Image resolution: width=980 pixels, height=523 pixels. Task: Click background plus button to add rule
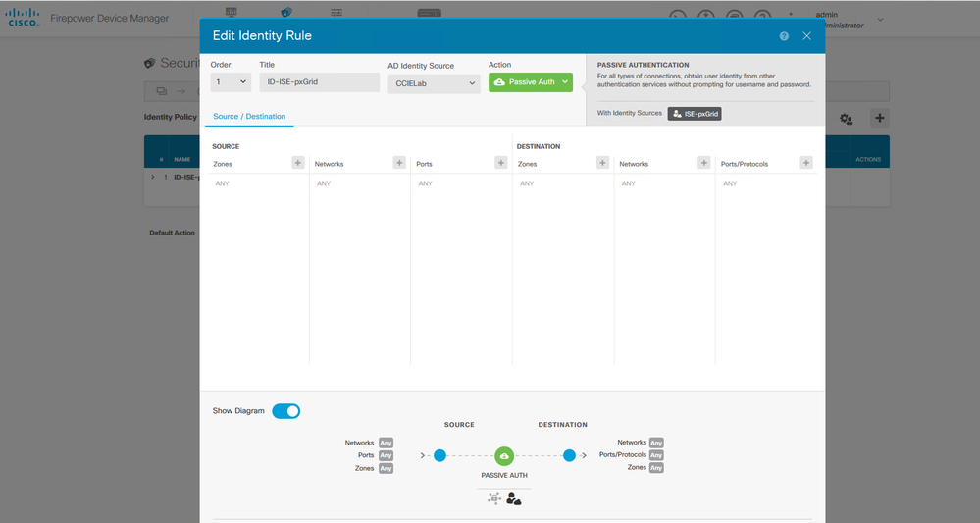click(879, 118)
